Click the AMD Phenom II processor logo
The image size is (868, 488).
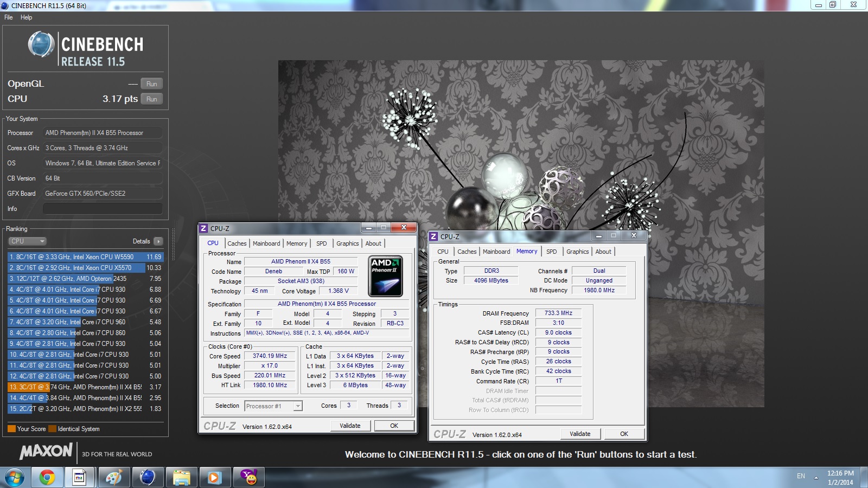[x=386, y=276]
